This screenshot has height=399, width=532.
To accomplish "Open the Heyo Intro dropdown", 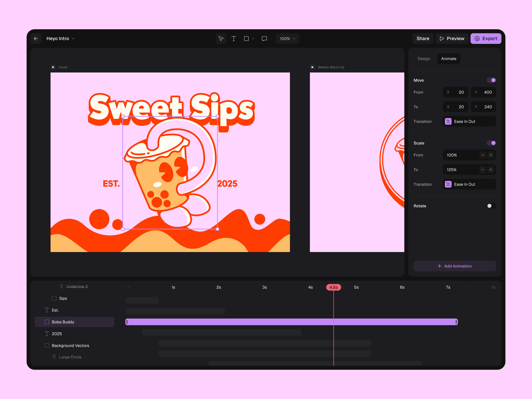I will 73,39.
